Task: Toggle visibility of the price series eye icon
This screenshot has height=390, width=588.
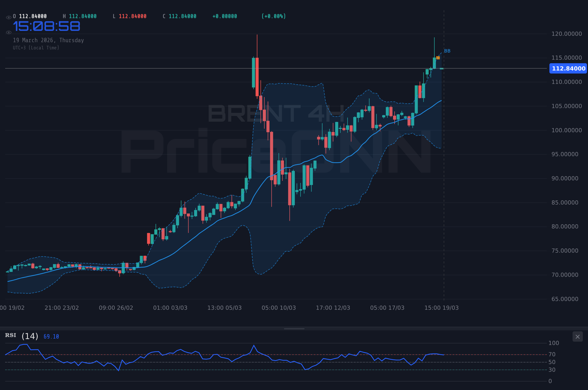Action: 8,16
